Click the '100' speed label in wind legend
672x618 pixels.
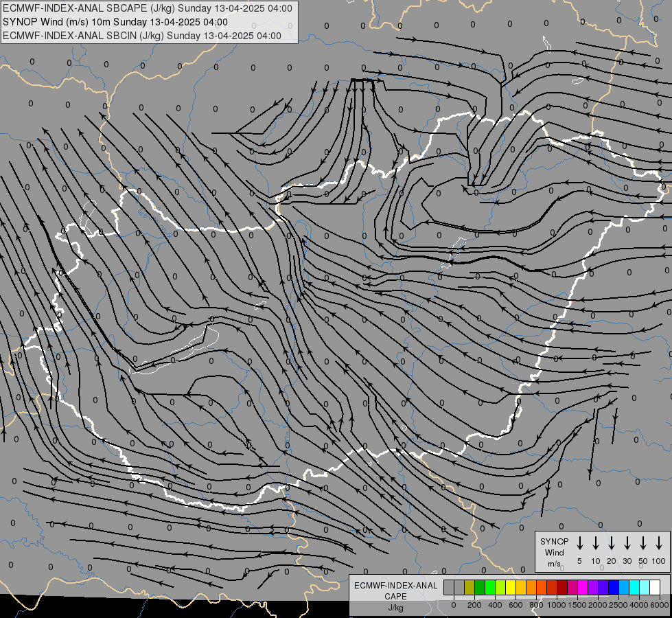(659, 561)
